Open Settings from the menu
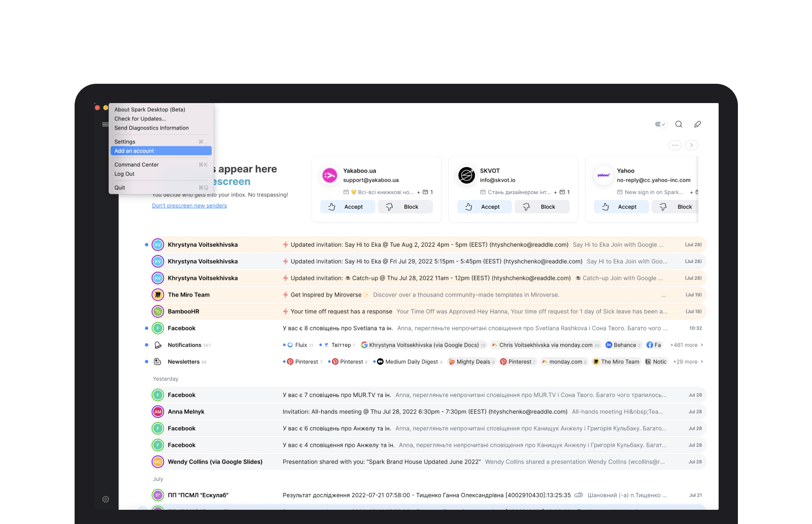 161,142
